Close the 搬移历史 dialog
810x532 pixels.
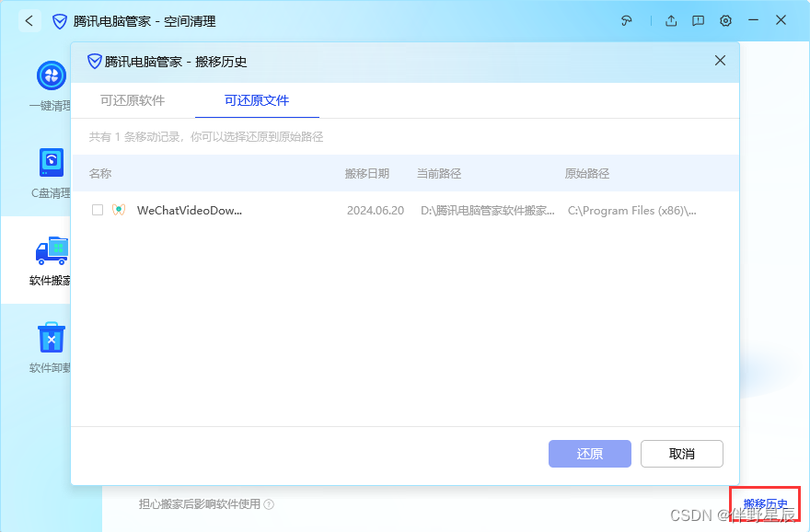pyautogui.click(x=720, y=61)
